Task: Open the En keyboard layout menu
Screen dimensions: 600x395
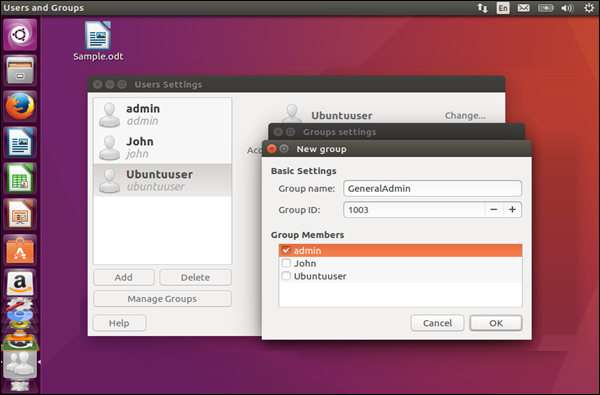Action: point(503,8)
